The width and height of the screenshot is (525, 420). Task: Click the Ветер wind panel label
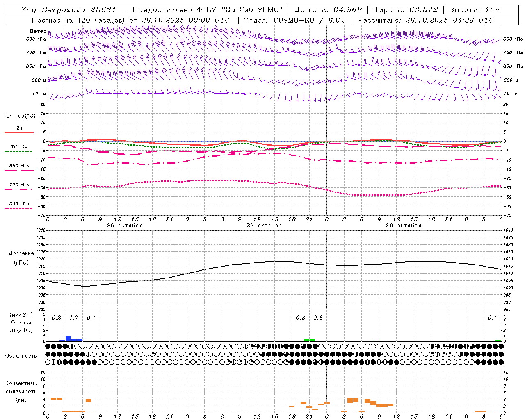point(38,31)
